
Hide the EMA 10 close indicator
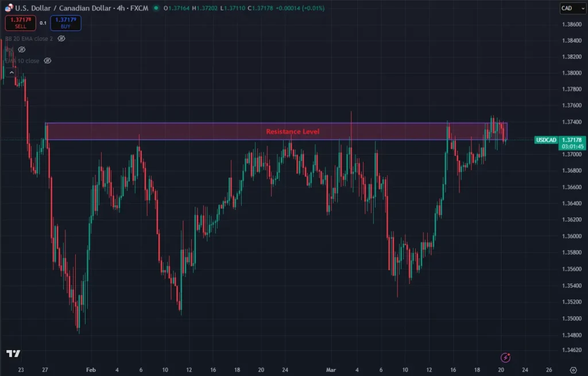click(47, 60)
